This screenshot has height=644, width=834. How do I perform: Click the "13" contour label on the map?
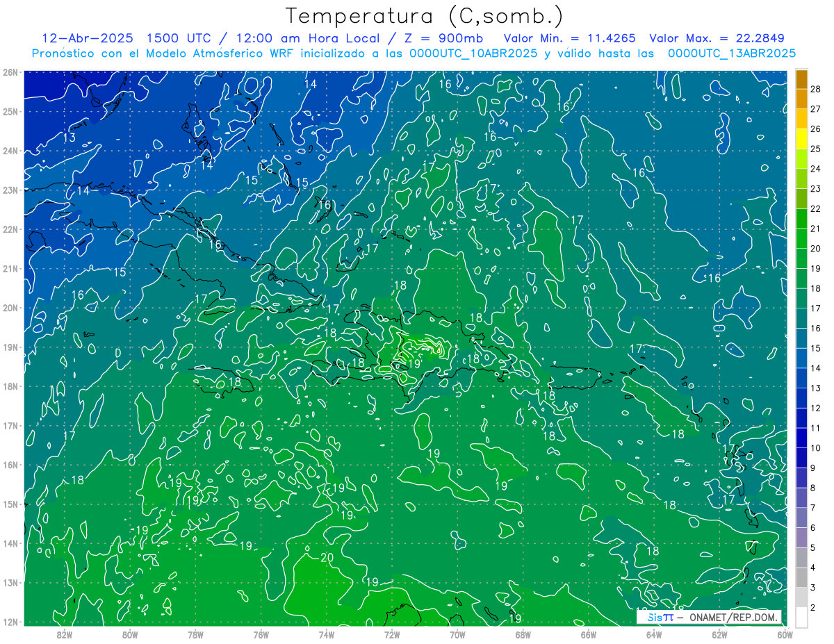69,138
